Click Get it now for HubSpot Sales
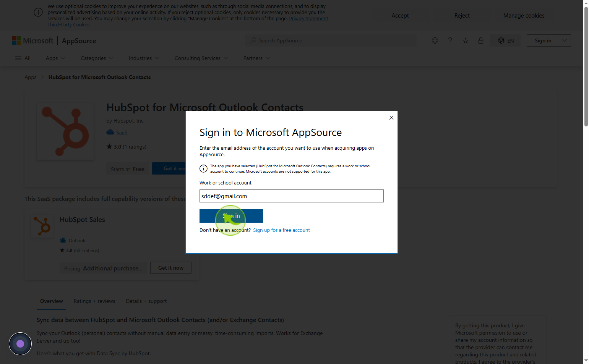589x364 pixels. pos(171,268)
